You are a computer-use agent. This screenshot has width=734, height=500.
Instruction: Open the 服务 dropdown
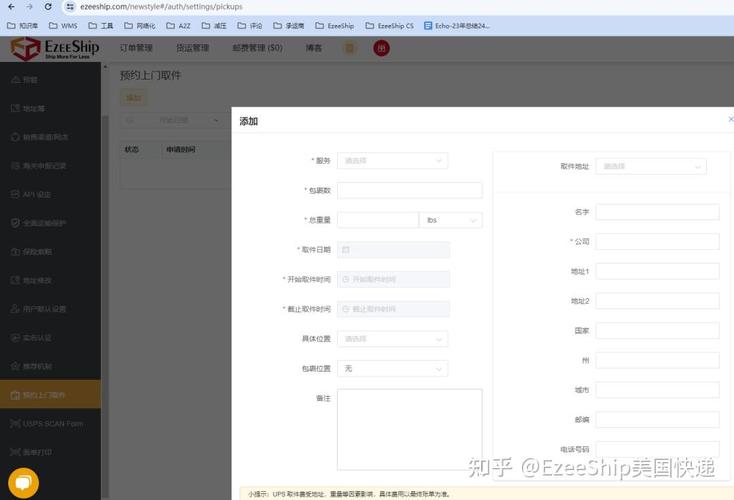(392, 161)
